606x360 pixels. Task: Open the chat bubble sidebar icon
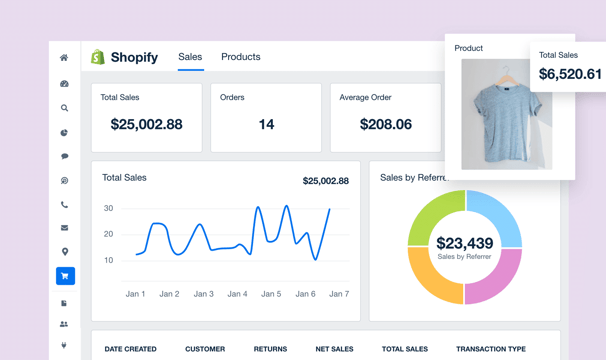[65, 156]
